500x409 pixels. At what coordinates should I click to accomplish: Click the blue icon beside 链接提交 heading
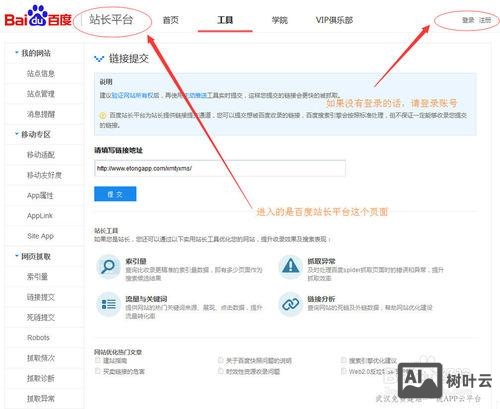tap(99, 59)
